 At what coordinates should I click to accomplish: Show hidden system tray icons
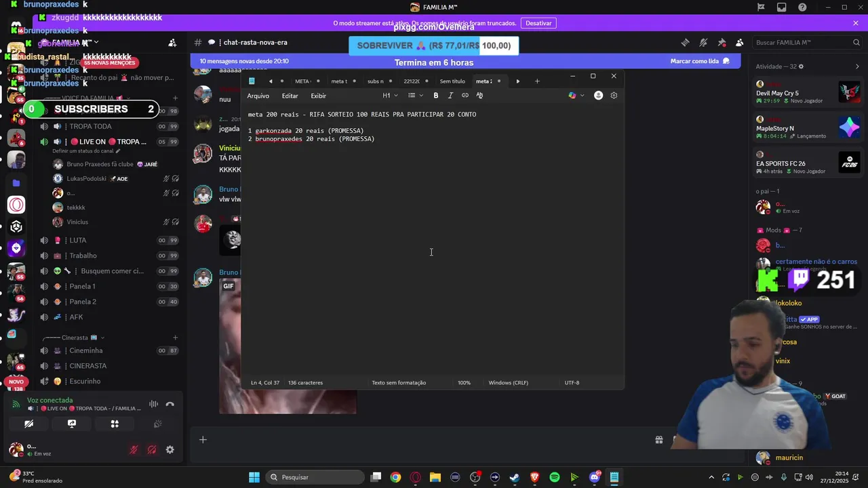(711, 477)
